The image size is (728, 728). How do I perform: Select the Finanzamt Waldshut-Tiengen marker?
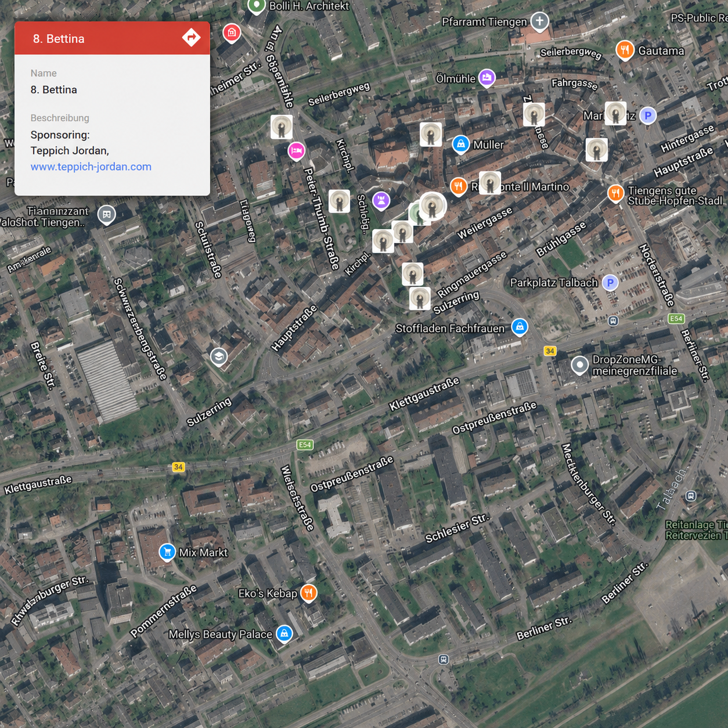pyautogui.click(x=106, y=215)
